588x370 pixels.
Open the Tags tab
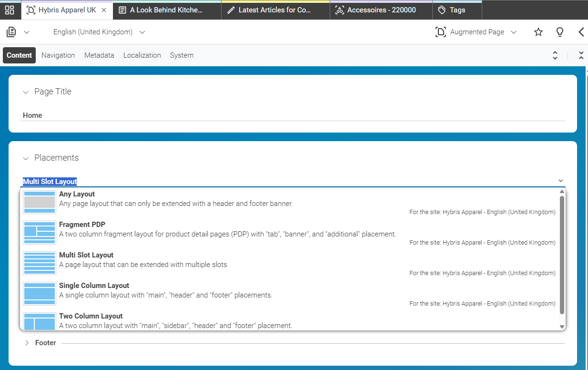pyautogui.click(x=457, y=10)
